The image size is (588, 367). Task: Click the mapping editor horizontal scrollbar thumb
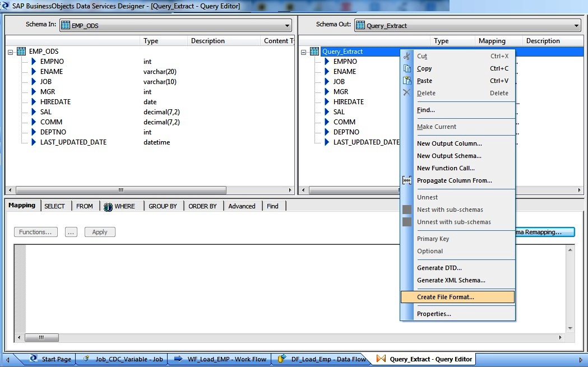pyautogui.click(x=41, y=337)
